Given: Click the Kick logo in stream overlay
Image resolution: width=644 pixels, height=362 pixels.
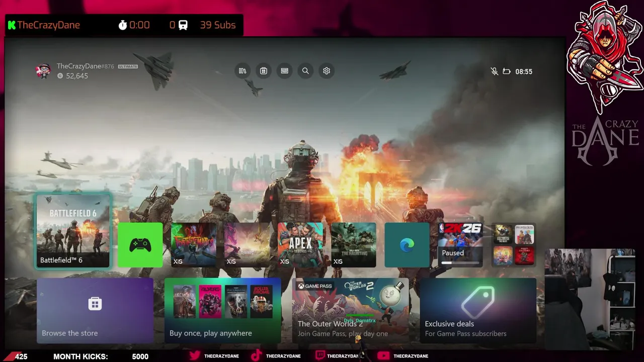Looking at the screenshot, I should 12,25.
